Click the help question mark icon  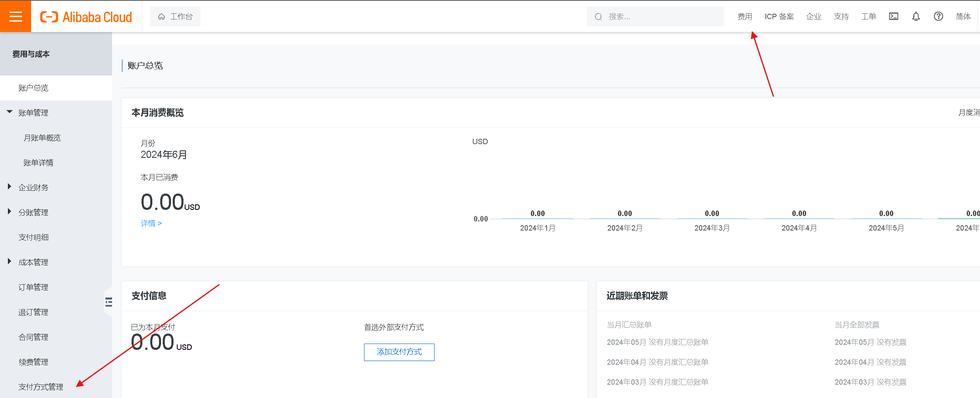(x=938, y=17)
